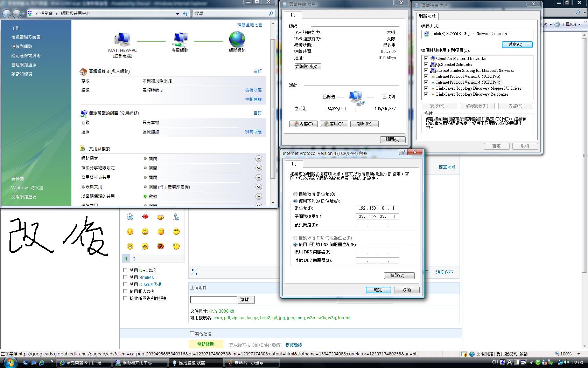The image size is (588, 368).
Task: Expand the 以密碼保護的共用 section
Action: click(259, 196)
